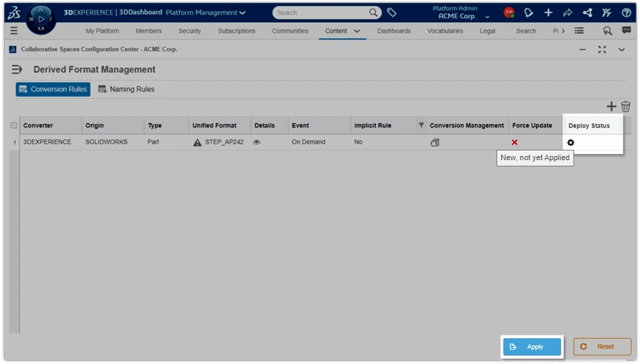Sort by the Converter column header
This screenshot has width=640, height=364.
point(51,125)
